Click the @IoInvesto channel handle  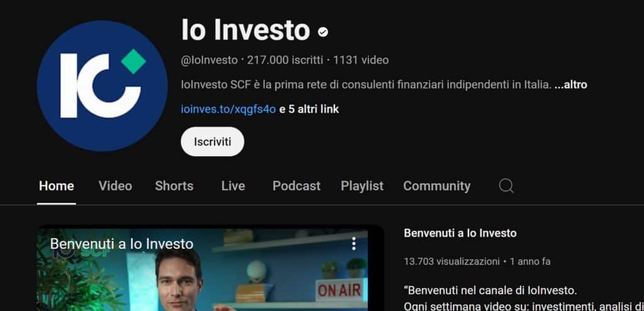pyautogui.click(x=209, y=60)
